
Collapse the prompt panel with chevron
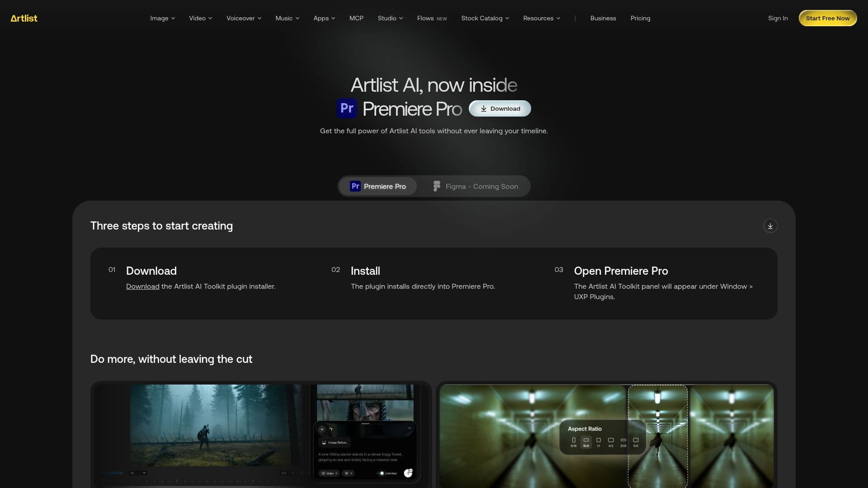pos(410,428)
